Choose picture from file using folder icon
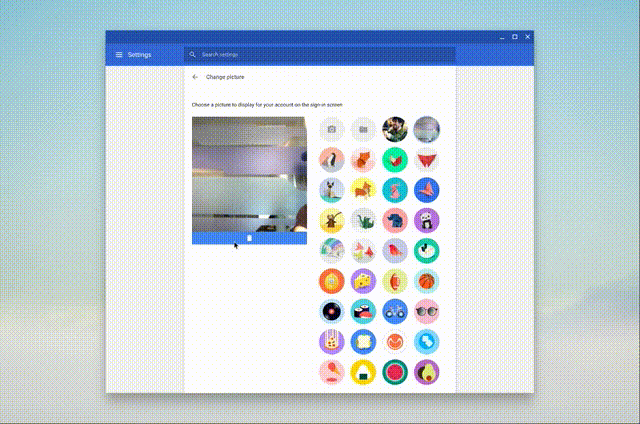This screenshot has height=424, width=640. (x=363, y=129)
